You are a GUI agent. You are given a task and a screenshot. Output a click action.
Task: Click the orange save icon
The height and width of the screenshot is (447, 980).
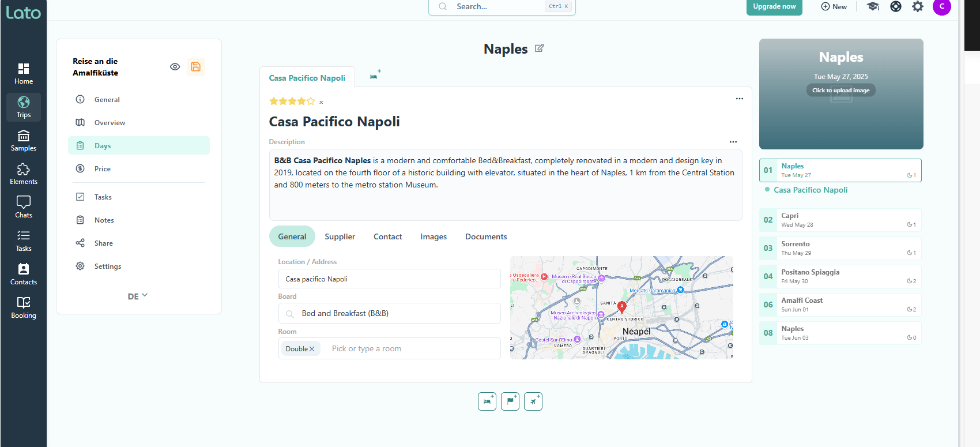195,67
